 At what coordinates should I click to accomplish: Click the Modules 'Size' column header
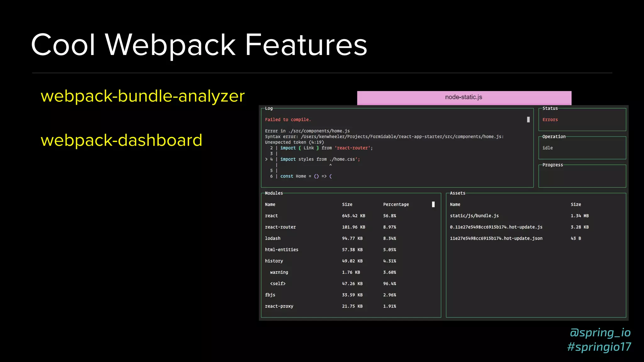click(347, 205)
